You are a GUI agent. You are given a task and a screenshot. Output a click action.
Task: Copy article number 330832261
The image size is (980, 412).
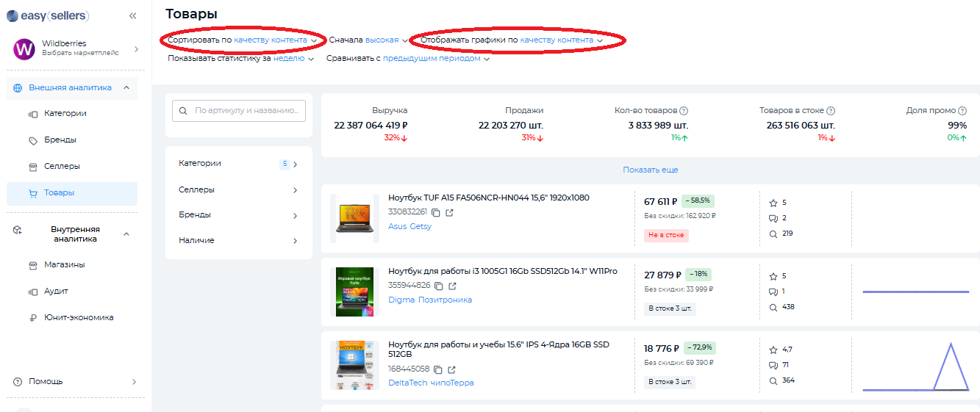tap(436, 213)
